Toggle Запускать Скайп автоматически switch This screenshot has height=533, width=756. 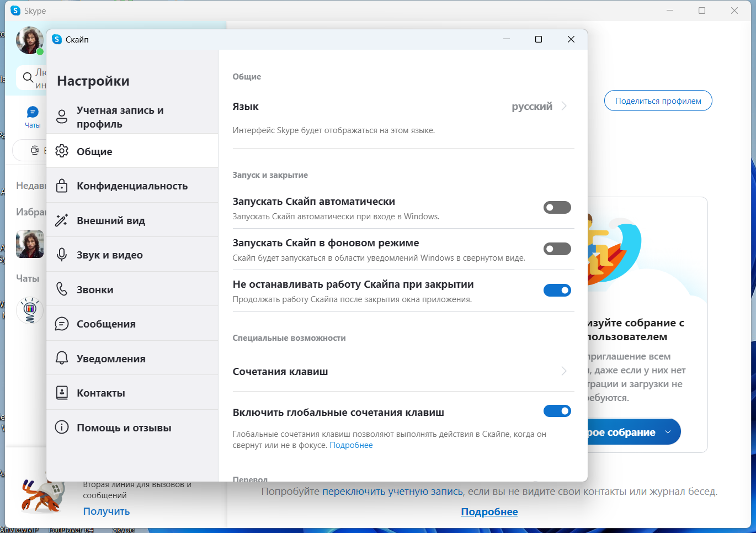pos(557,207)
